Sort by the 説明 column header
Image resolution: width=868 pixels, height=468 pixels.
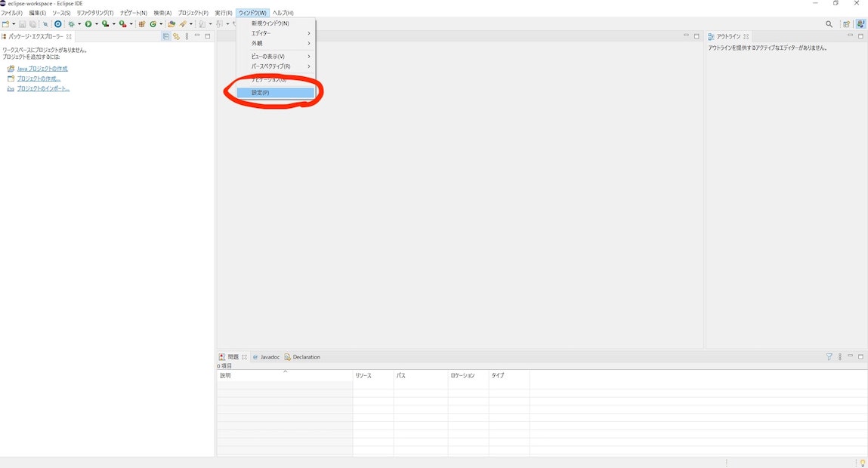(x=285, y=375)
